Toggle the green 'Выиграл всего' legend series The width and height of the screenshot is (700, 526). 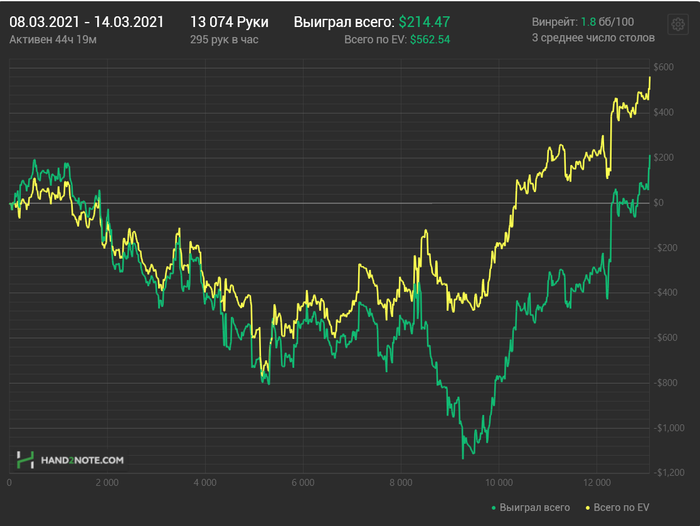[x=531, y=508]
